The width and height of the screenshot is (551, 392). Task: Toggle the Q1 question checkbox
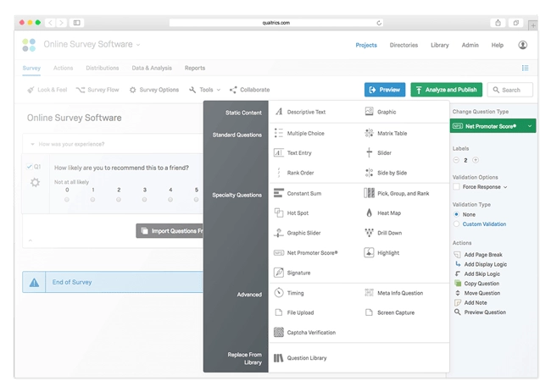click(x=30, y=167)
